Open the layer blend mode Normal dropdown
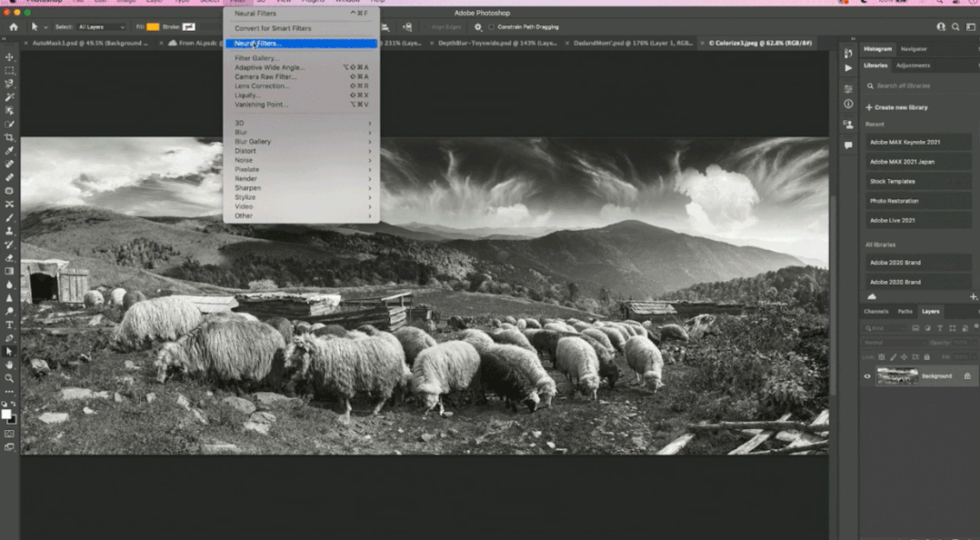Viewport: 980px width, 540px height. point(895,343)
